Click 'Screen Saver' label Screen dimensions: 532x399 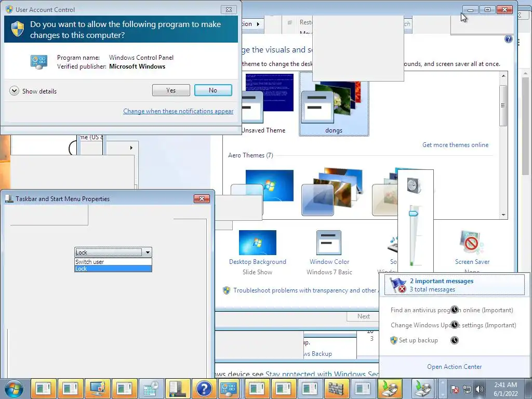click(472, 262)
